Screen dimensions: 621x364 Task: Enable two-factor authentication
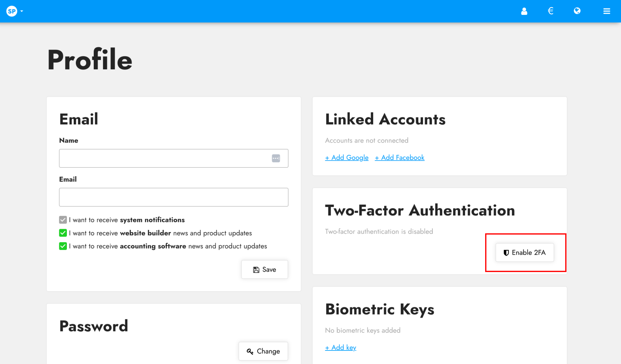click(524, 252)
